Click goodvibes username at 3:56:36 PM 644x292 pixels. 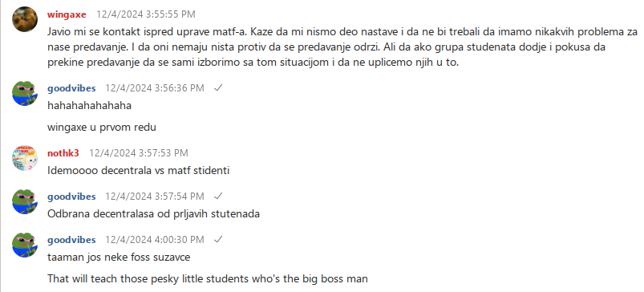(71, 88)
